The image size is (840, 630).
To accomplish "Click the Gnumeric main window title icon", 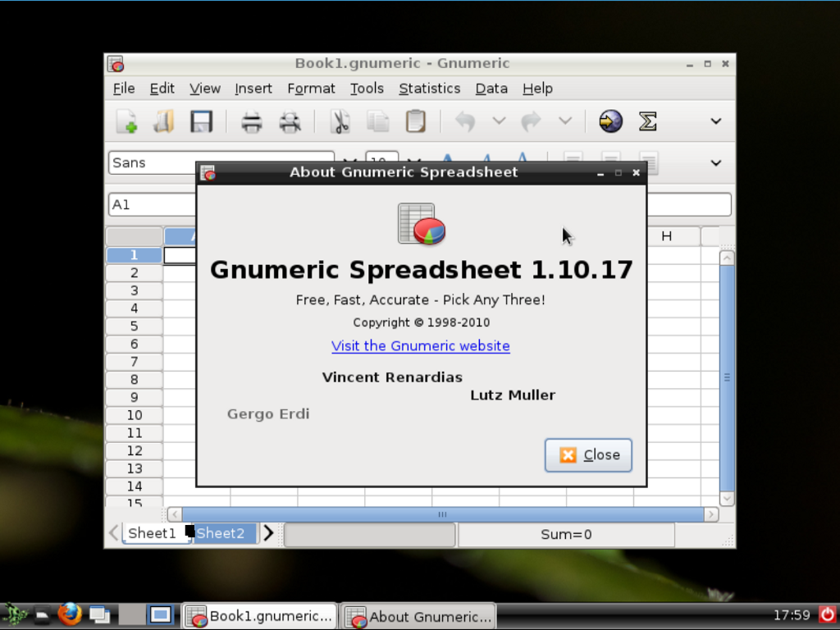I will (115, 64).
